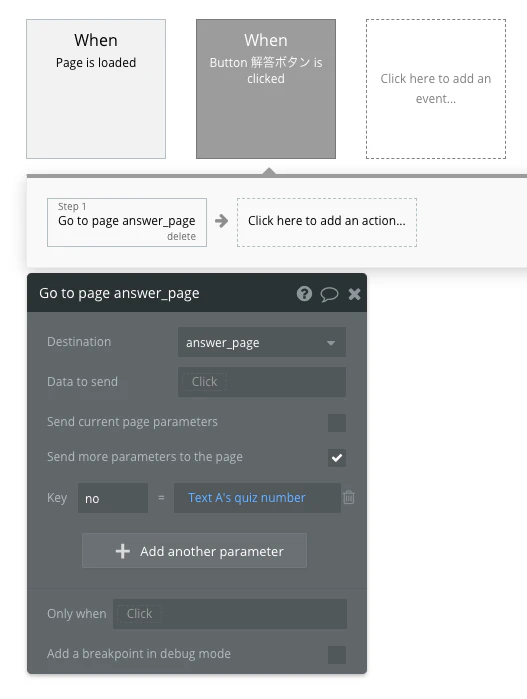Image resolution: width=527 pixels, height=699 pixels.
Task: Click the 'Send current page parameters' label
Action: click(132, 422)
